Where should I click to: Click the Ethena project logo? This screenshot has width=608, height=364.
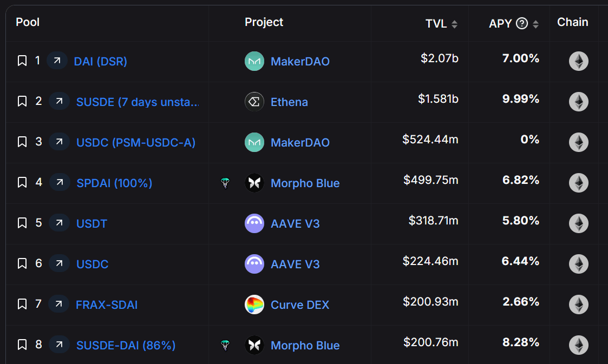pos(254,102)
